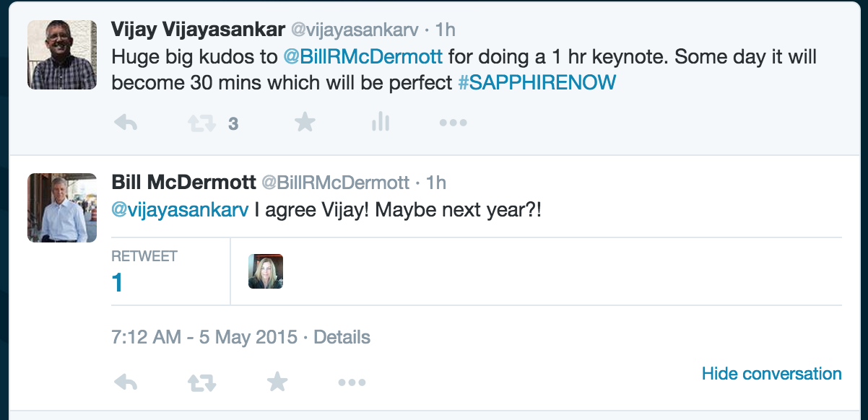
Task: Click the @vijayasankarv mention in Bill's reply
Action: click(180, 211)
